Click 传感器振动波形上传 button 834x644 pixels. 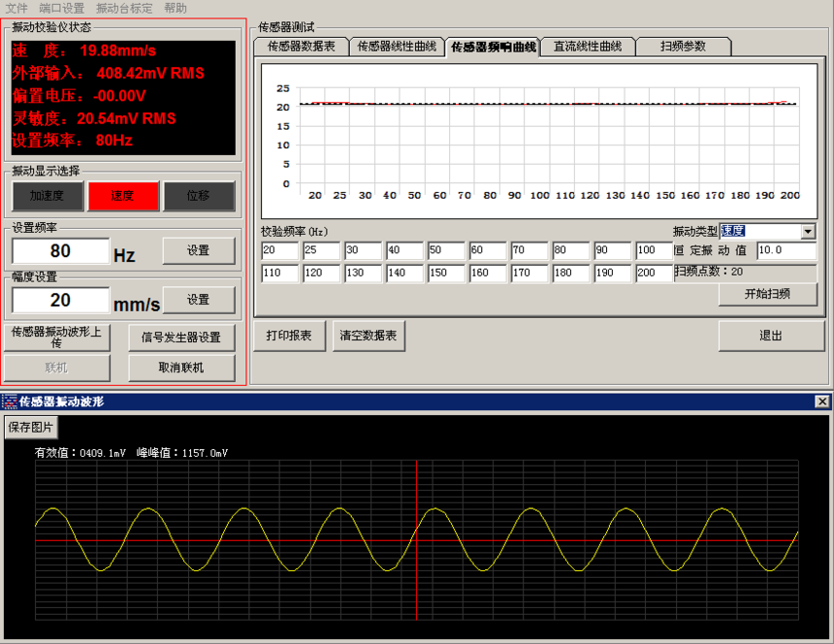[57, 338]
